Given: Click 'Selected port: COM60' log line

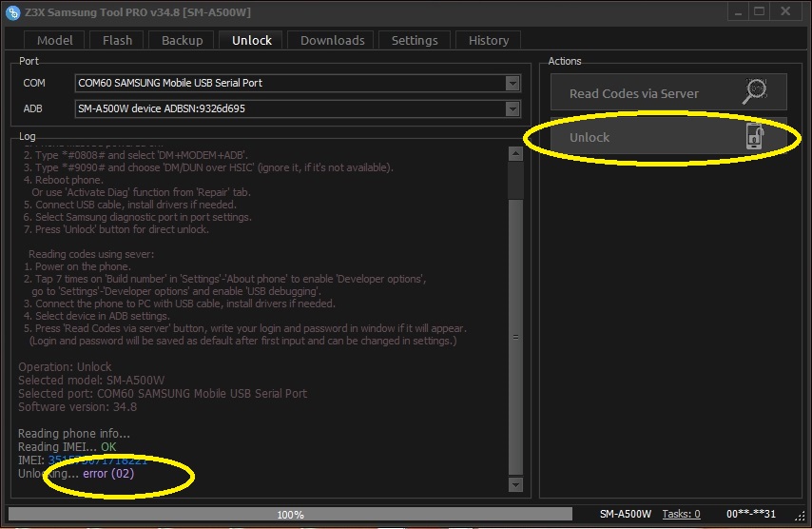Looking at the screenshot, I should coord(163,393).
